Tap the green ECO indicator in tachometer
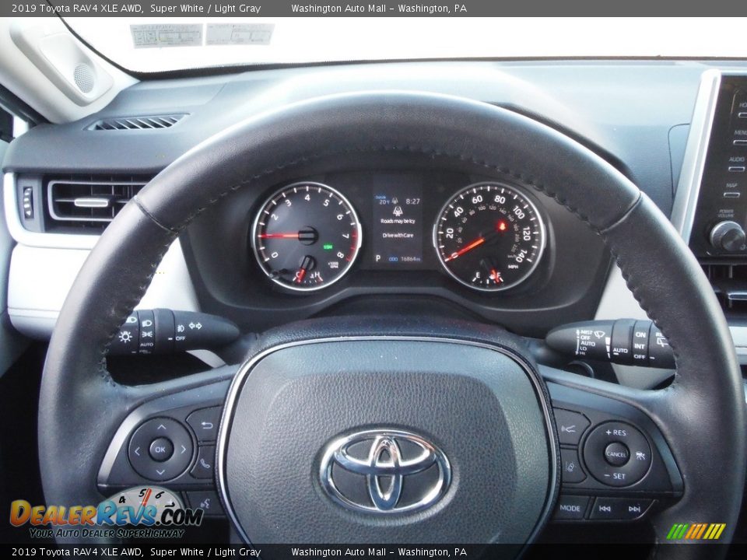747x560 pixels. tap(328, 247)
